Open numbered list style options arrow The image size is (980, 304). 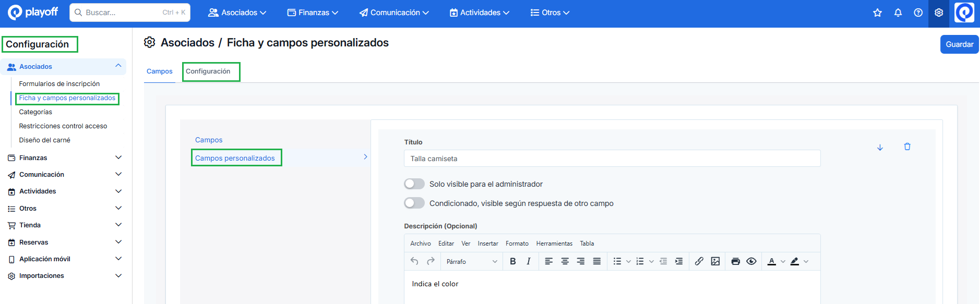pos(651,261)
